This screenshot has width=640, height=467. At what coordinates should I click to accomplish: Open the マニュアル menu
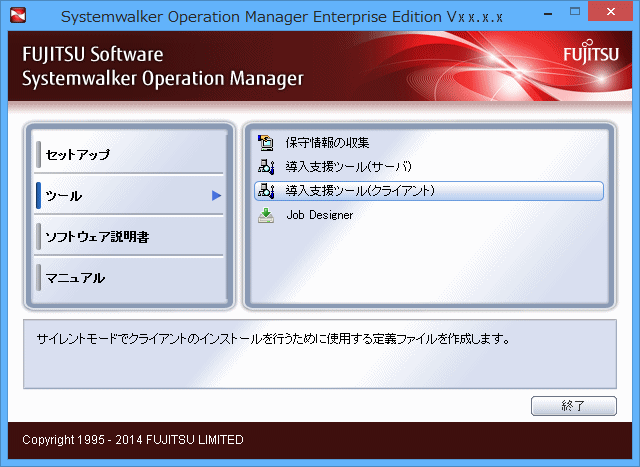[129, 278]
